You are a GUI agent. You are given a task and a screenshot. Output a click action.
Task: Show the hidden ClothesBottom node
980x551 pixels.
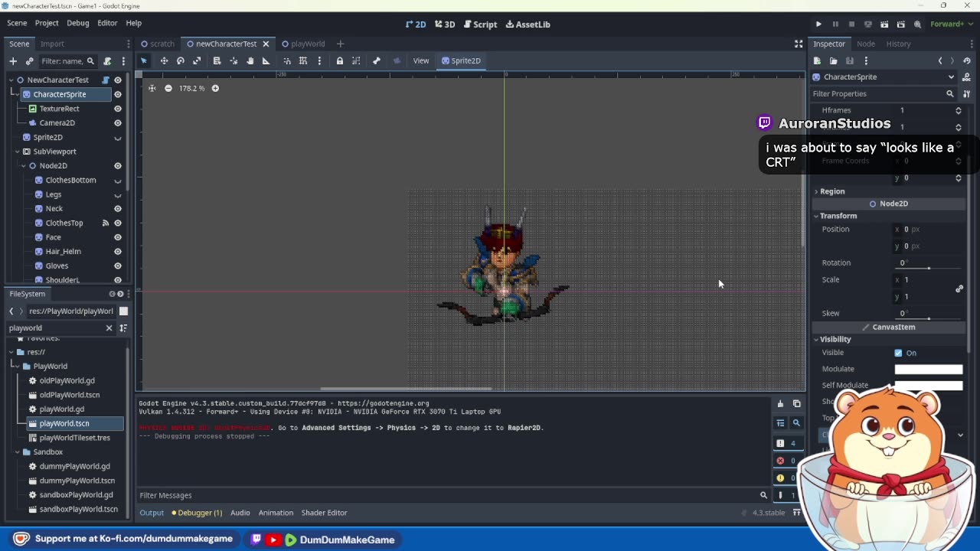pyautogui.click(x=118, y=181)
